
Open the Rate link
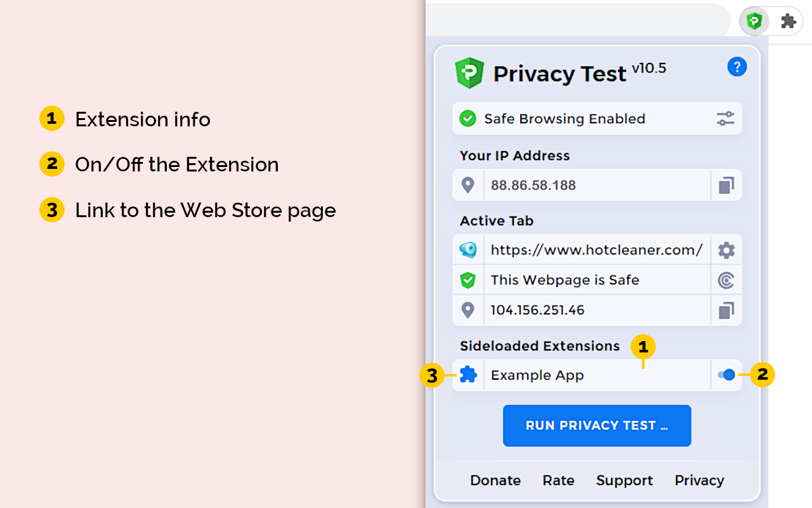click(558, 481)
